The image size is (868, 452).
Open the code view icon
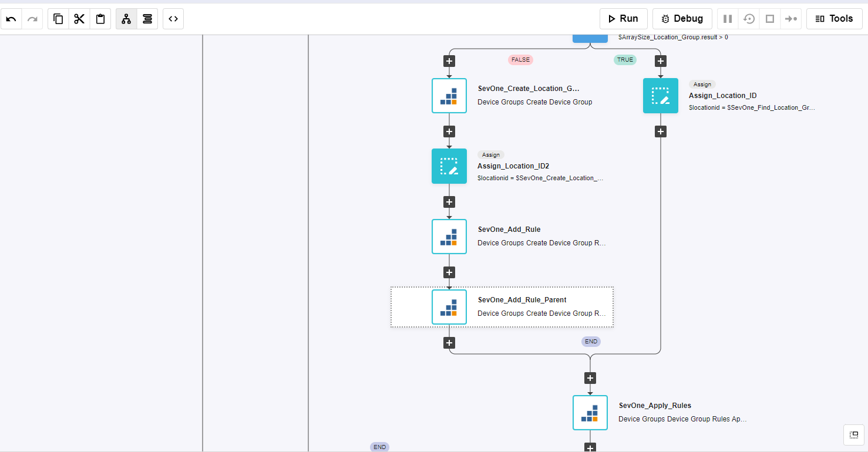(x=173, y=19)
